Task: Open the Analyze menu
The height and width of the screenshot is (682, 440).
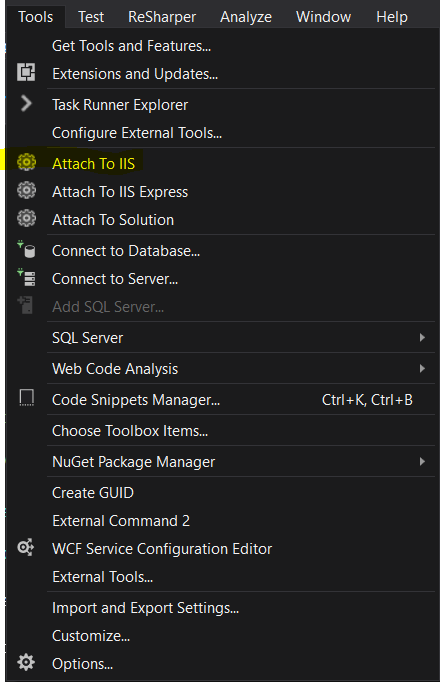Action: [246, 17]
